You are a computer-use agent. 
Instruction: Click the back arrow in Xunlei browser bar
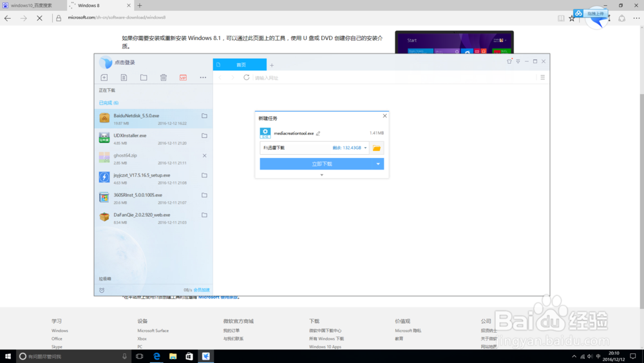click(220, 77)
